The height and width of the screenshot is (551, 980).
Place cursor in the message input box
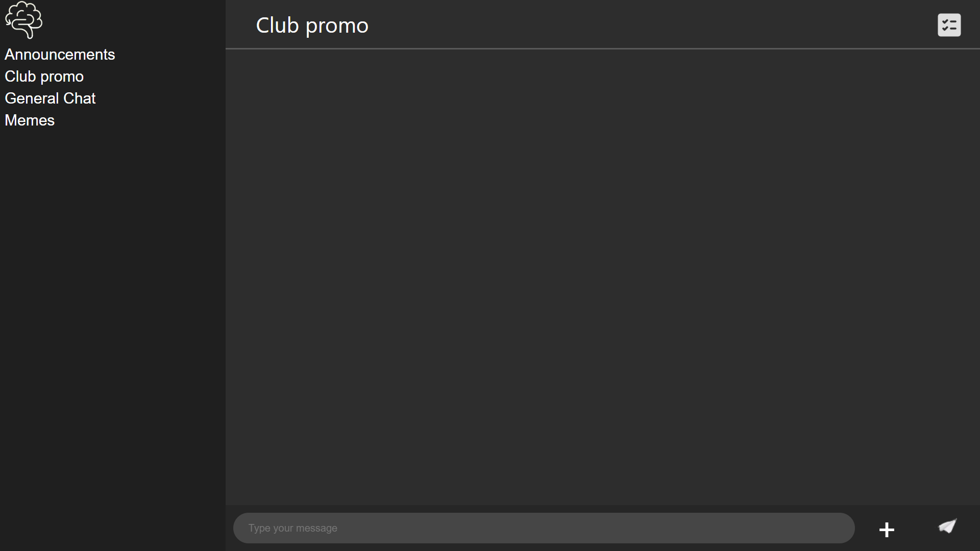(544, 528)
